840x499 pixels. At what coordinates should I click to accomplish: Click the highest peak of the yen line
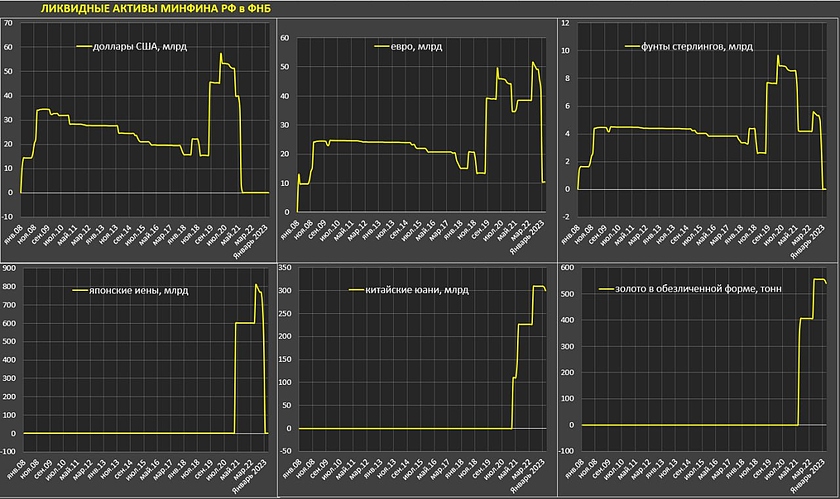[256, 285]
